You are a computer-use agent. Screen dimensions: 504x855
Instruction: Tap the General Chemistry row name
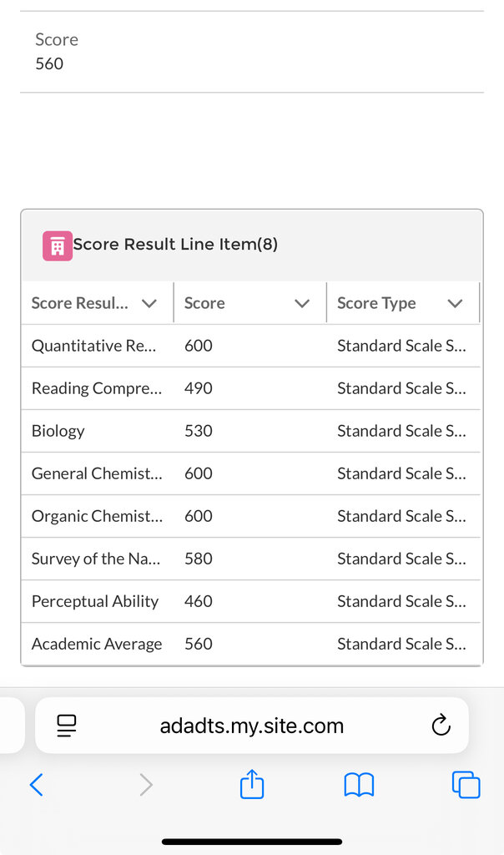coord(97,473)
